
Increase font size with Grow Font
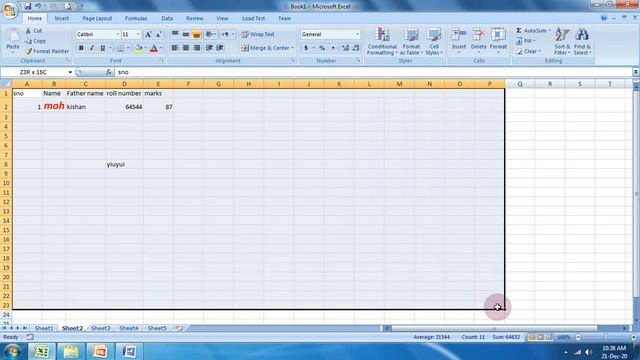click(x=148, y=35)
